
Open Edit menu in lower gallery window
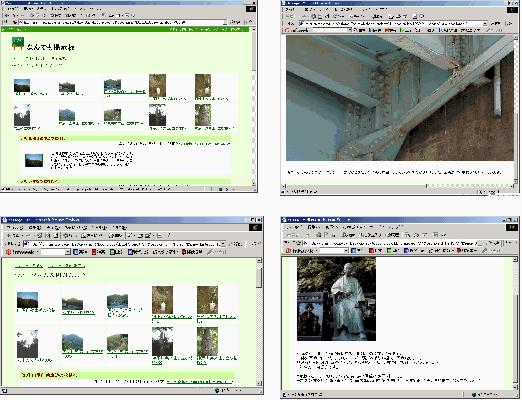35,227
